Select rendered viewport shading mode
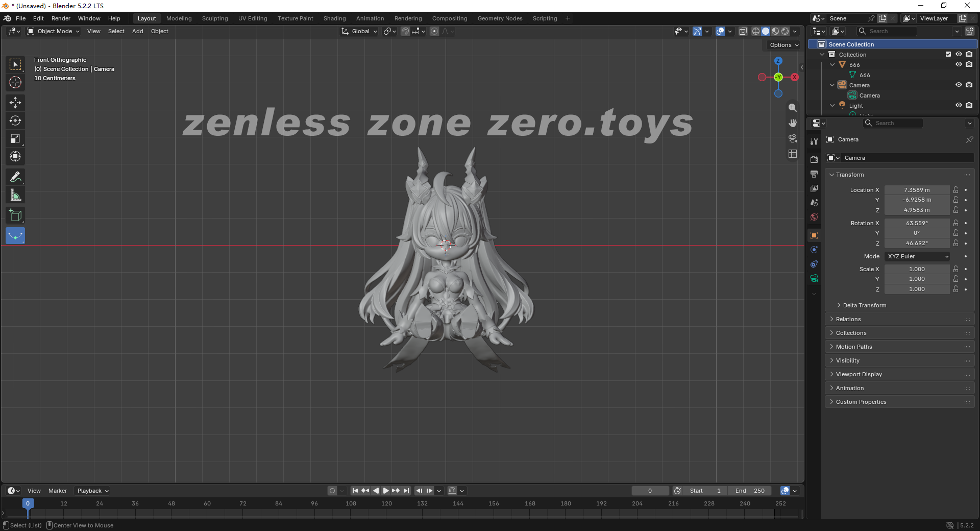Screen dimensions: 980x531 [785, 31]
